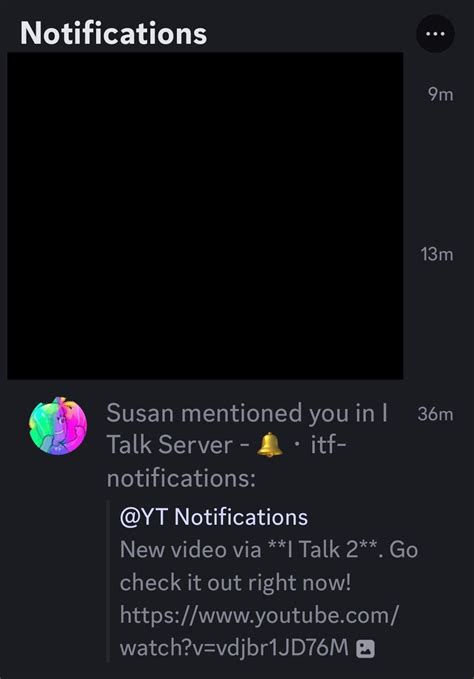The width and height of the screenshot is (474, 679).
Task: Click the dot separator before itf-
Action: coord(297,445)
